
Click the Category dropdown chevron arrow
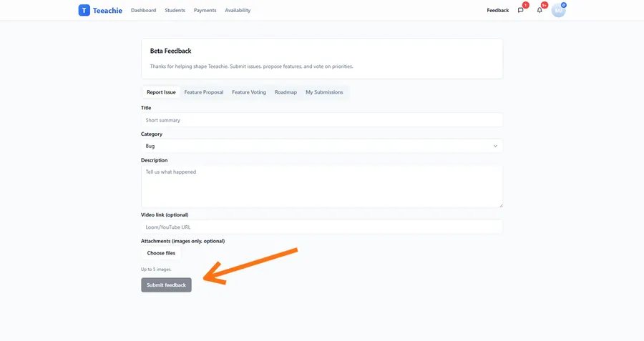[x=495, y=146]
